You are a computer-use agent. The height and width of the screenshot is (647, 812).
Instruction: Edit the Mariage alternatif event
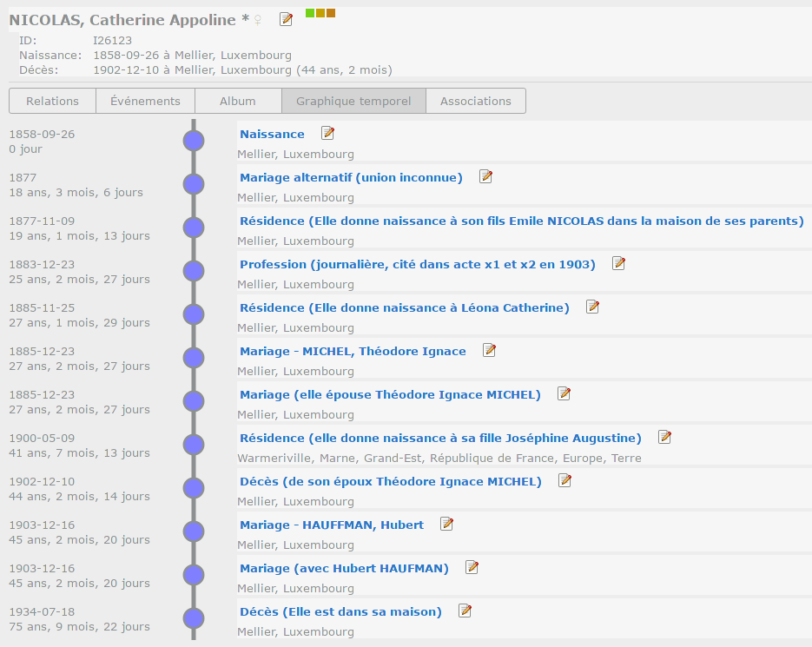coord(485,176)
